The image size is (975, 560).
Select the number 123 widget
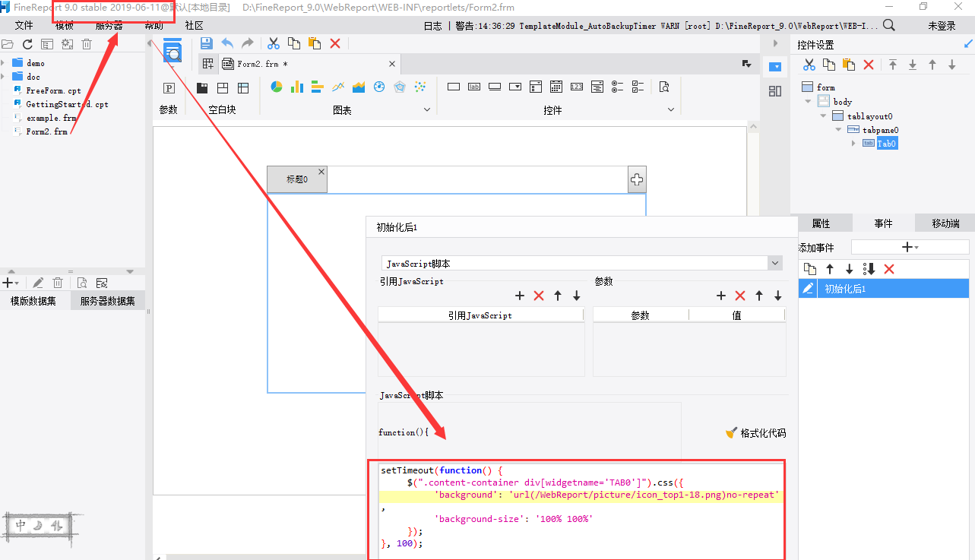point(577,87)
